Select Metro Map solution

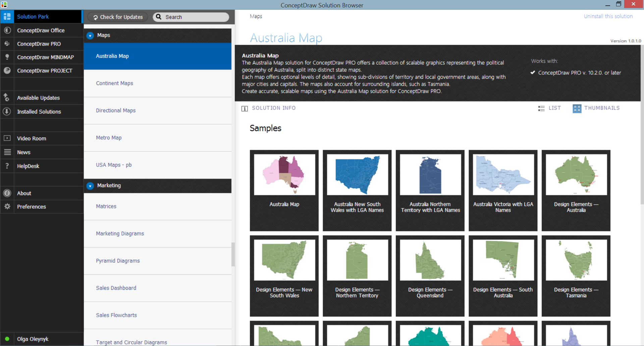point(158,138)
